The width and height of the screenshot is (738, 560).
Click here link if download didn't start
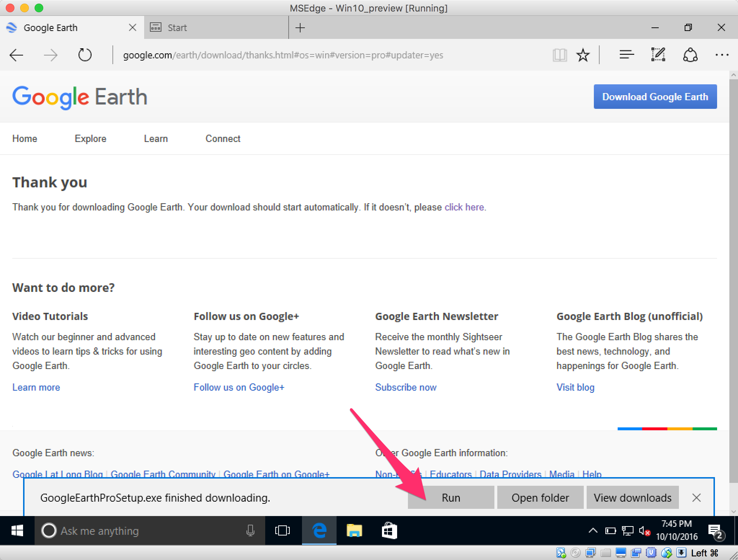click(x=464, y=207)
